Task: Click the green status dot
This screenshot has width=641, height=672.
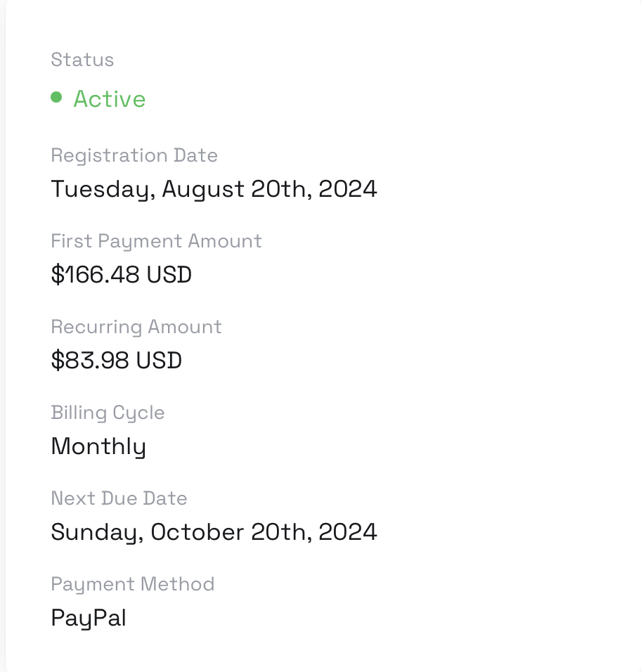Action: click(x=56, y=97)
